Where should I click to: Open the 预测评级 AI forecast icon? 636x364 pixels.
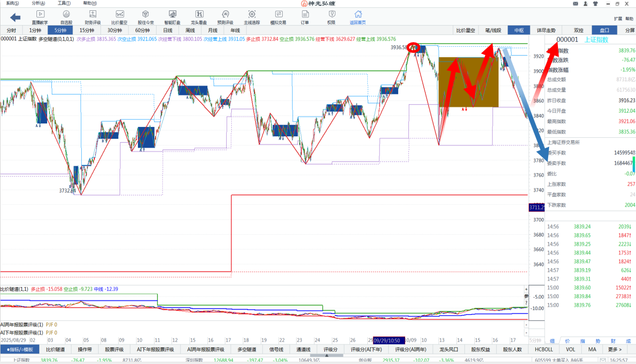coord(225,17)
